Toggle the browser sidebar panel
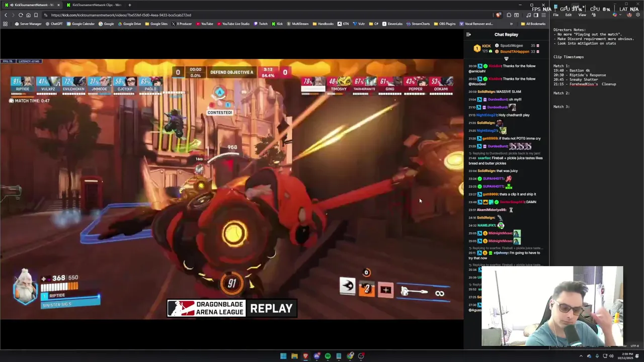This screenshot has height=362, width=644. tap(536, 15)
